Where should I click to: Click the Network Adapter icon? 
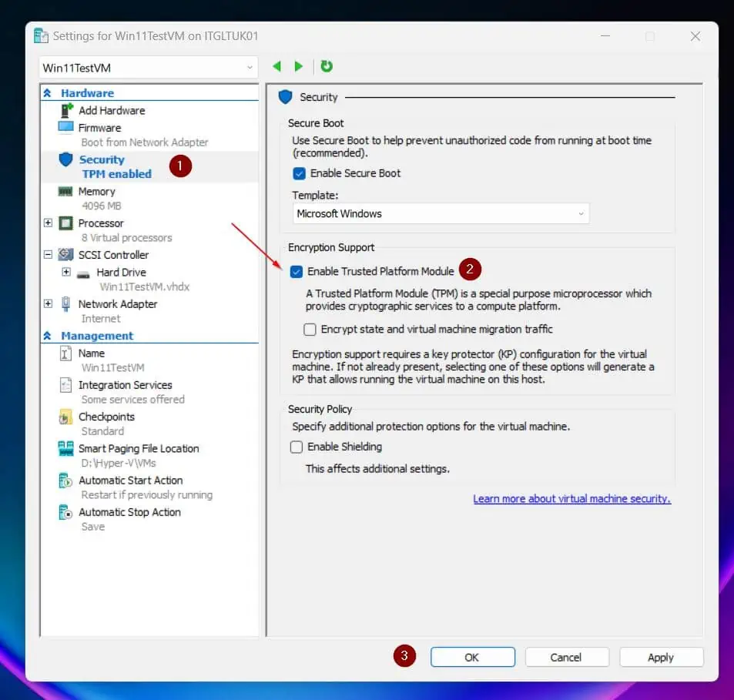(x=66, y=304)
